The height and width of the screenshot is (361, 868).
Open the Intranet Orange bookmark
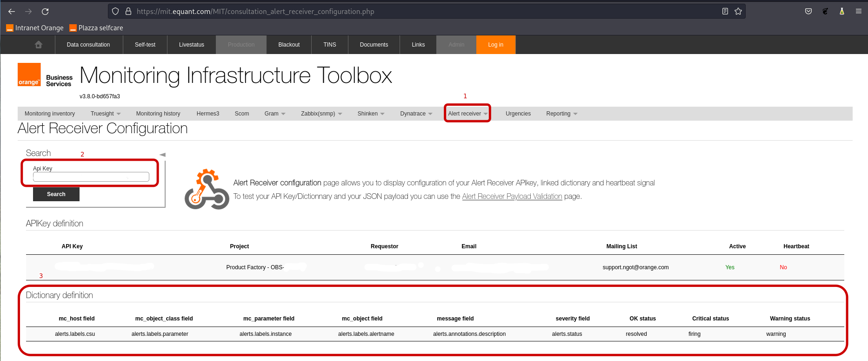[35, 28]
